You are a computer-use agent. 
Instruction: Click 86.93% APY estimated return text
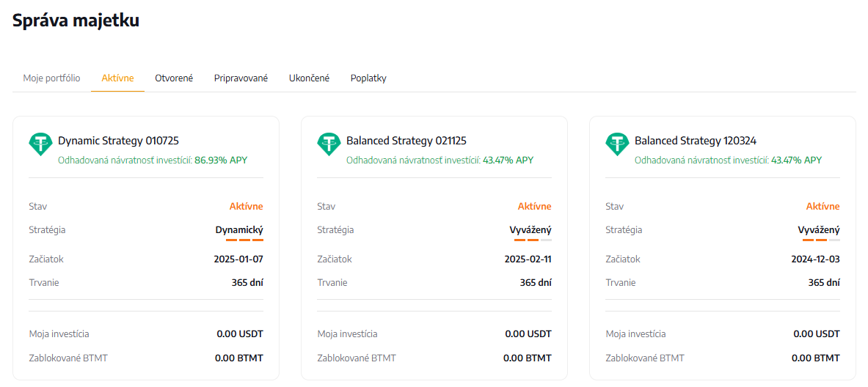click(x=221, y=160)
